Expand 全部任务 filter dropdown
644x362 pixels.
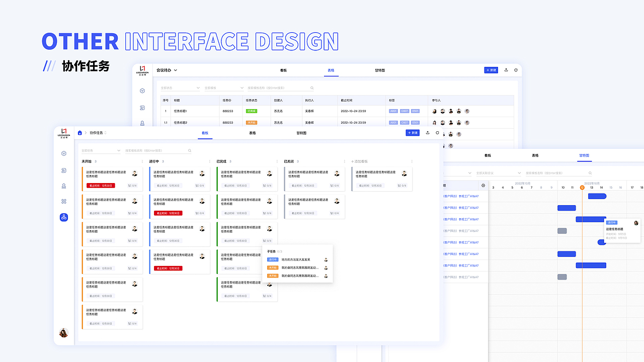click(x=101, y=150)
